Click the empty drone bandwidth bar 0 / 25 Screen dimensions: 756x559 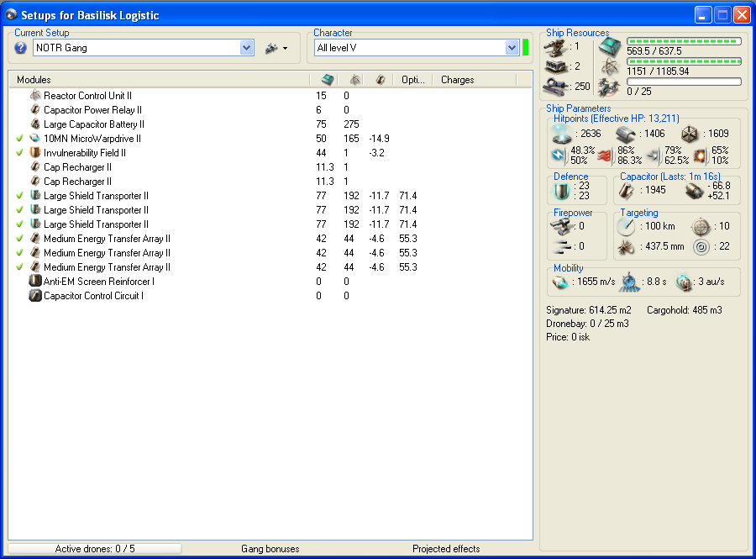684,82
